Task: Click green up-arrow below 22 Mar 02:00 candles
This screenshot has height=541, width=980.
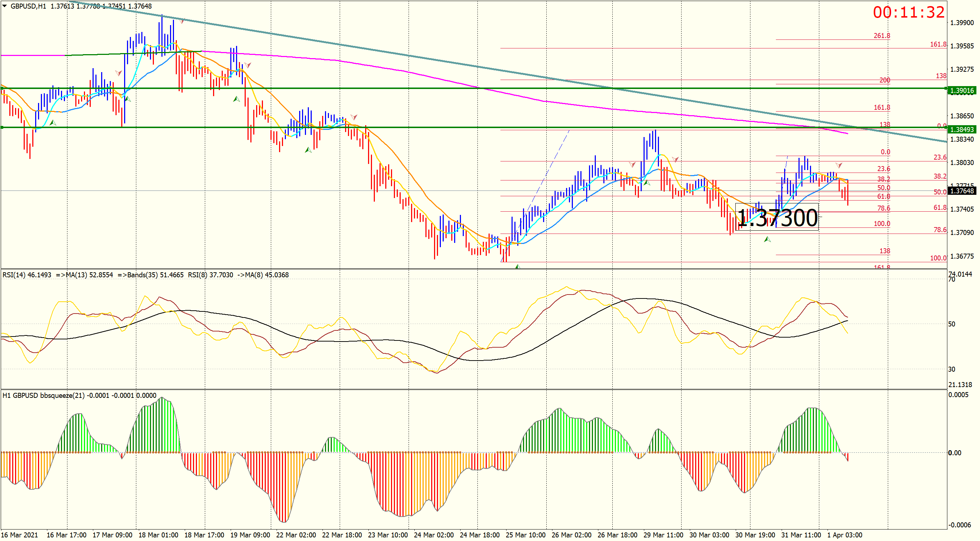Action: pos(308,150)
